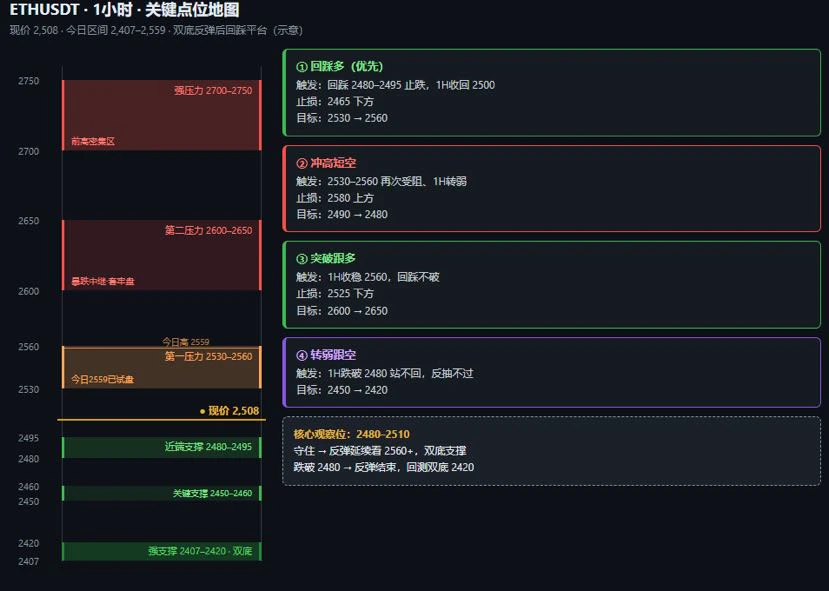This screenshot has height=591, width=829.
Task: Open the "② 冲高短空" strategy heading
Action: point(326,163)
